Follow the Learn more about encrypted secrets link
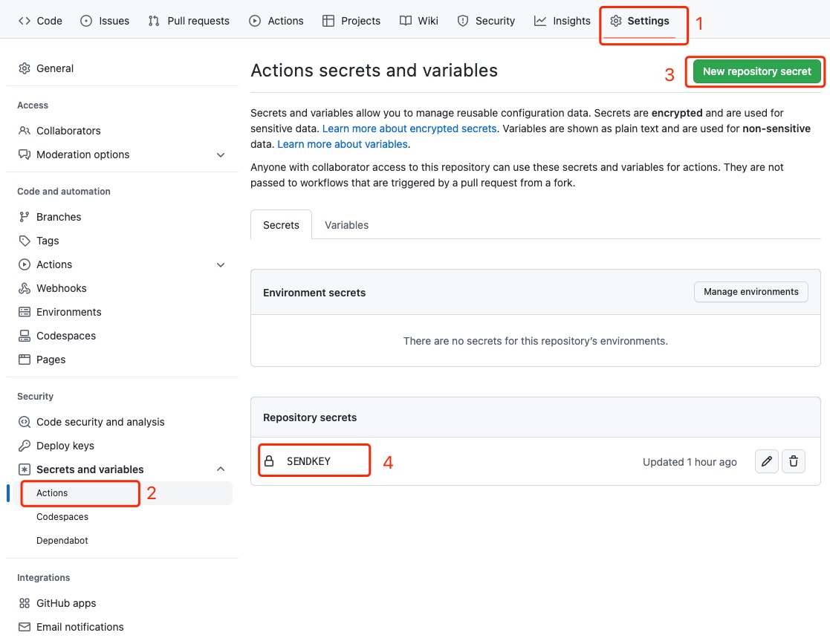Screen dimensions: 830x644 click(409, 129)
